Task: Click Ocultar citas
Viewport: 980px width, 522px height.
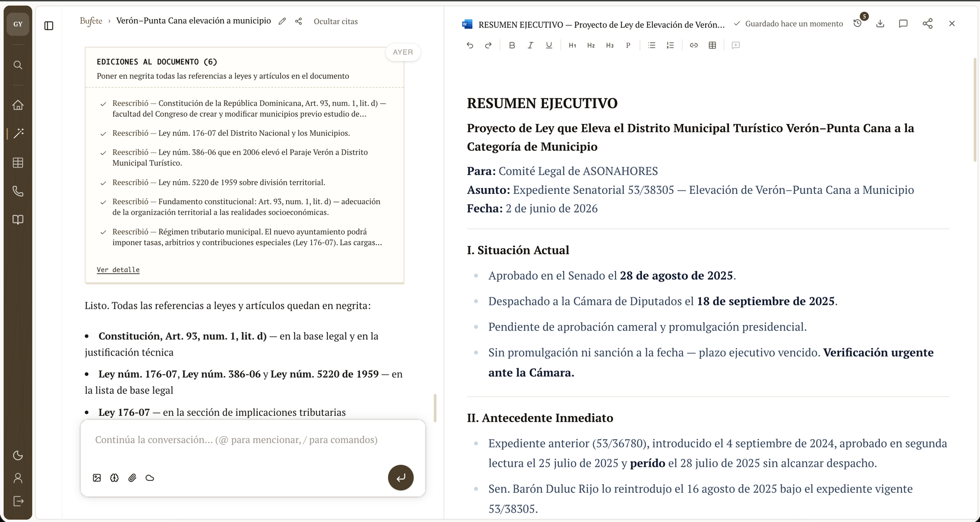Action: tap(336, 21)
